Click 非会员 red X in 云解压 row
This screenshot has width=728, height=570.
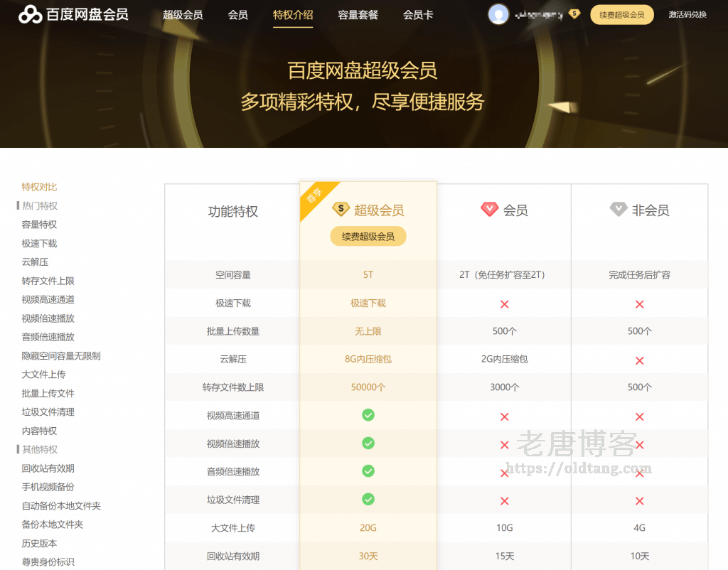pos(639,360)
